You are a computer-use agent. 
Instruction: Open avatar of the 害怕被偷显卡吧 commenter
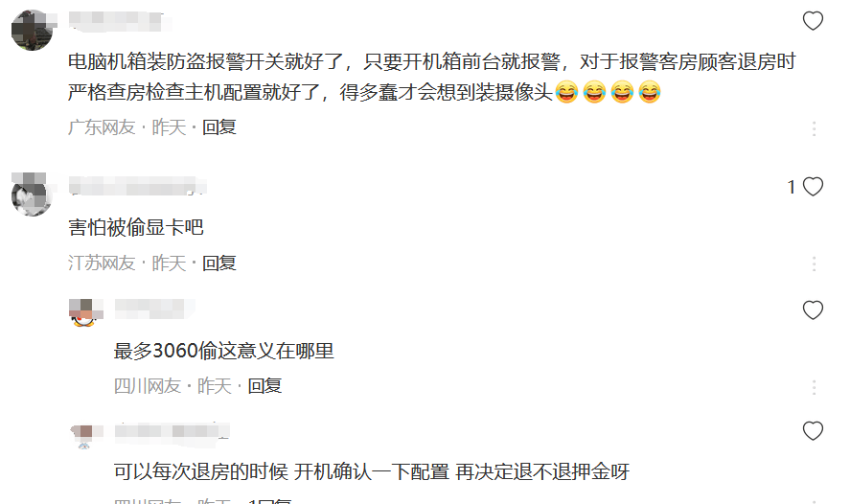coord(32,195)
